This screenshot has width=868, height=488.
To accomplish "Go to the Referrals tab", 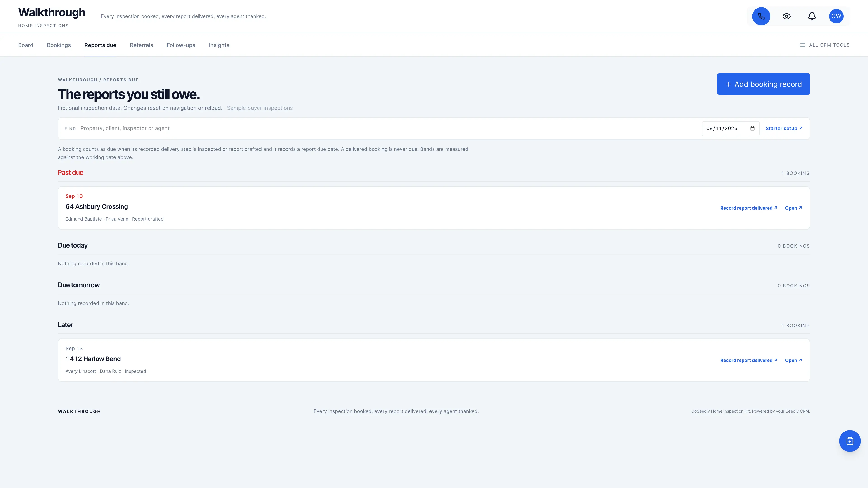I will point(142,45).
